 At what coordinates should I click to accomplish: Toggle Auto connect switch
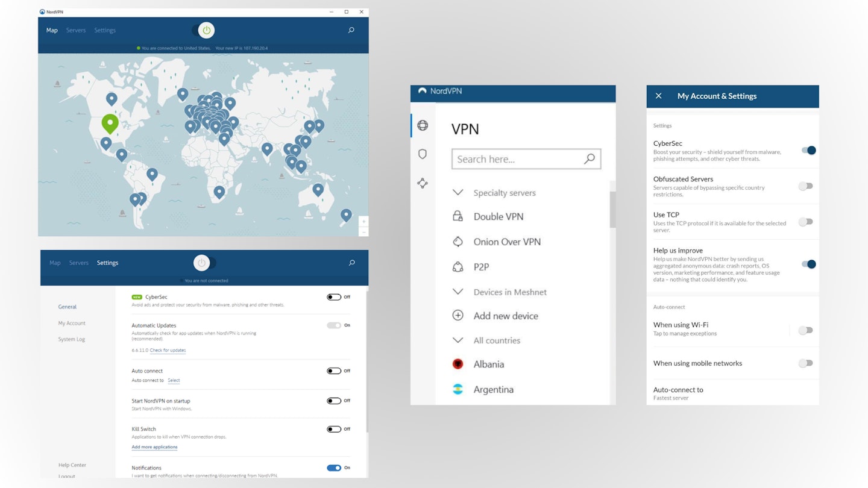[334, 371]
